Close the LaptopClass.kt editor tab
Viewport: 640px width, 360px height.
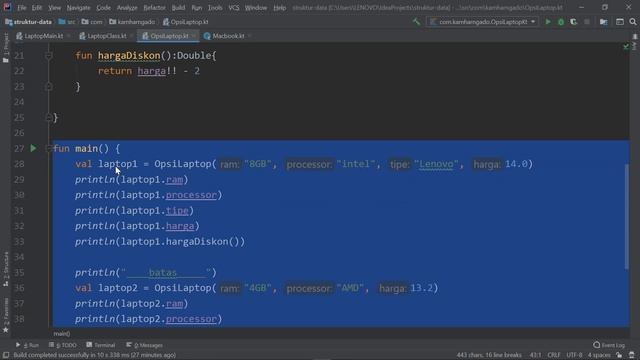coord(131,36)
